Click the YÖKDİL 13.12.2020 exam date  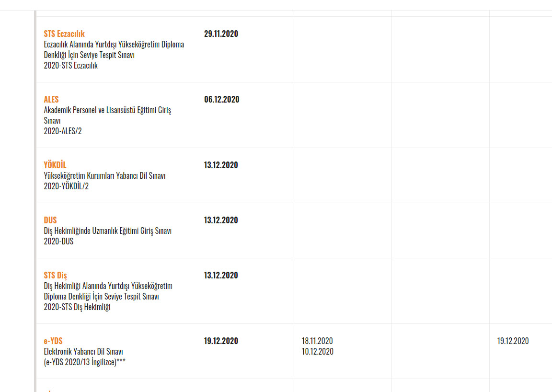pos(221,165)
